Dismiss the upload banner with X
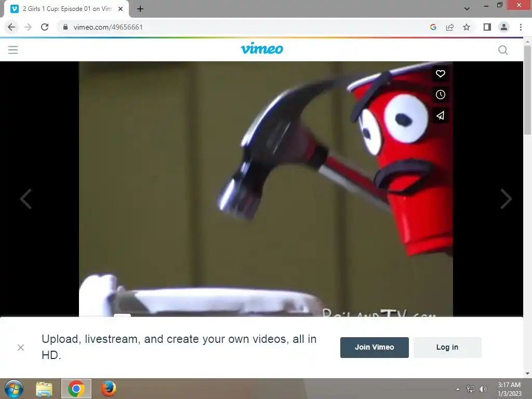The height and width of the screenshot is (399, 532). tap(21, 348)
